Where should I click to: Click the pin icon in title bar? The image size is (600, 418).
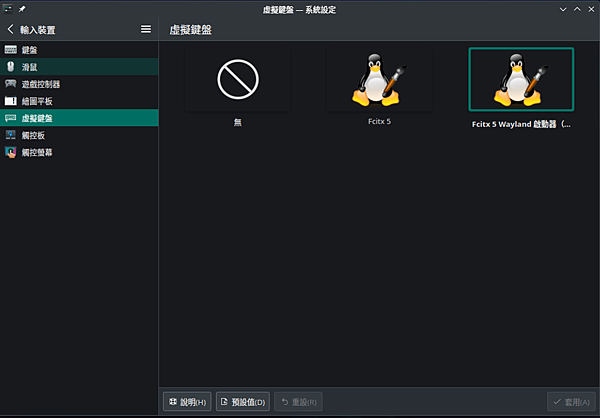click(x=22, y=9)
